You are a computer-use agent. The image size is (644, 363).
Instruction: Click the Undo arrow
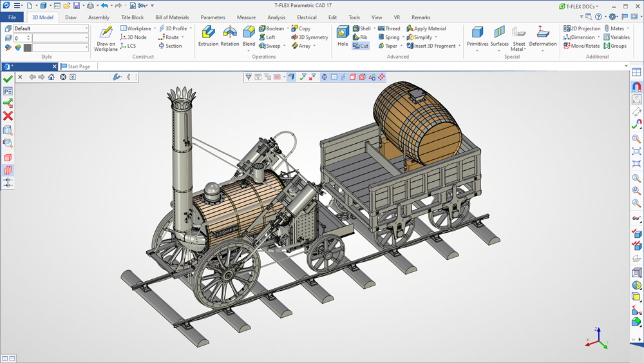point(104,5)
